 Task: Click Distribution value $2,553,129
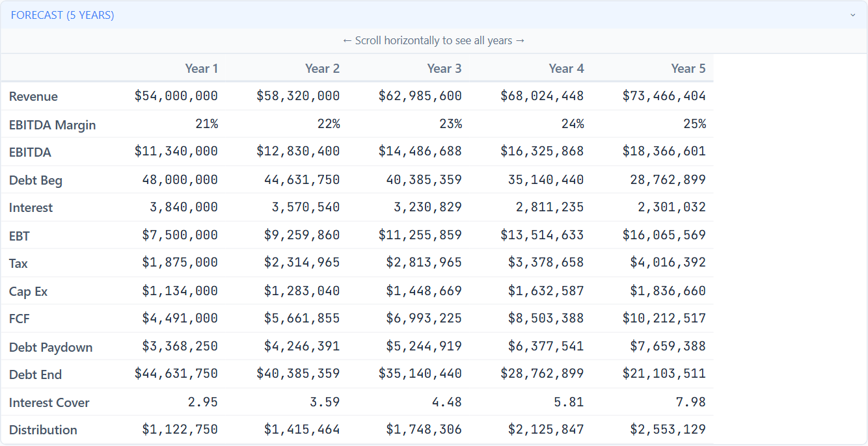pos(668,429)
